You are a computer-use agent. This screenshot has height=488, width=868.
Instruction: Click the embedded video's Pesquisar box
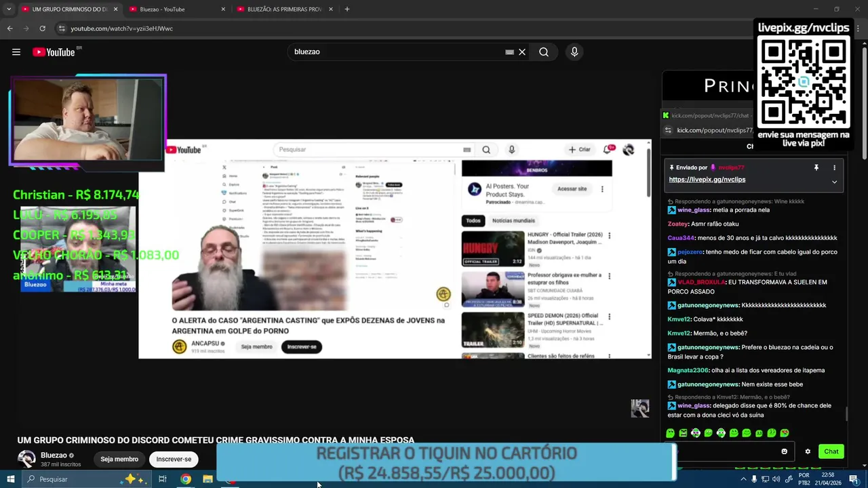[x=375, y=150]
